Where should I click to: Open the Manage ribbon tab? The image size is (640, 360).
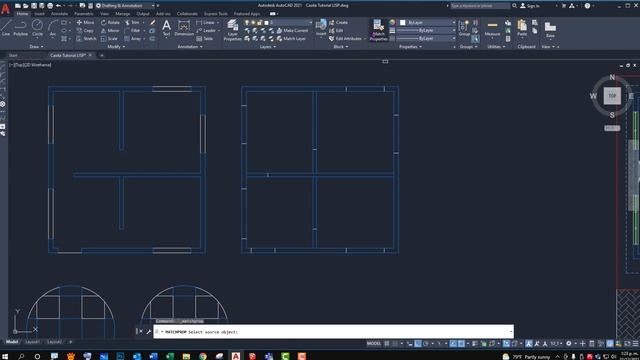coord(122,13)
